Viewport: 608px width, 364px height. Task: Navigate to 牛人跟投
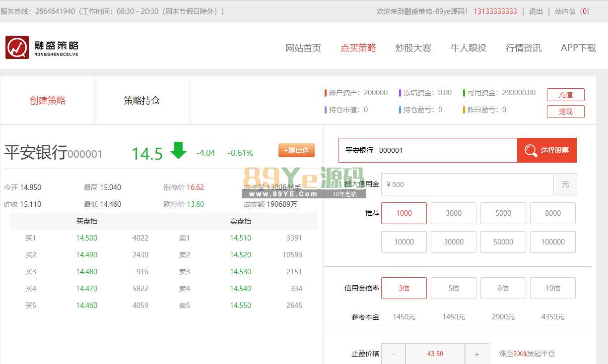pyautogui.click(x=469, y=48)
